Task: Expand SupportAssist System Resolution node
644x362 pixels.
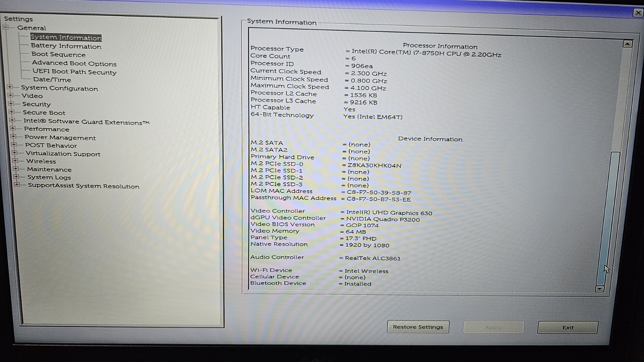Action: click(x=17, y=185)
